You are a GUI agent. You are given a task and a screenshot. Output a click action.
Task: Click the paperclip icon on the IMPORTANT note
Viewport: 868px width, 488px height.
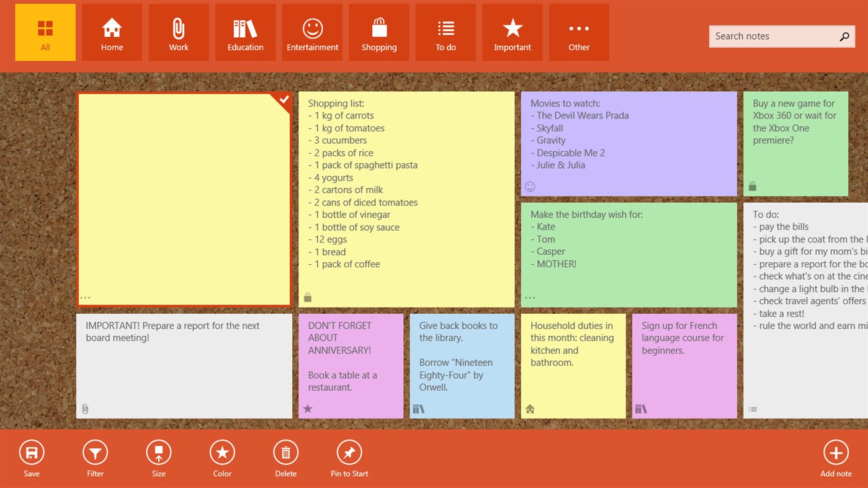point(85,408)
